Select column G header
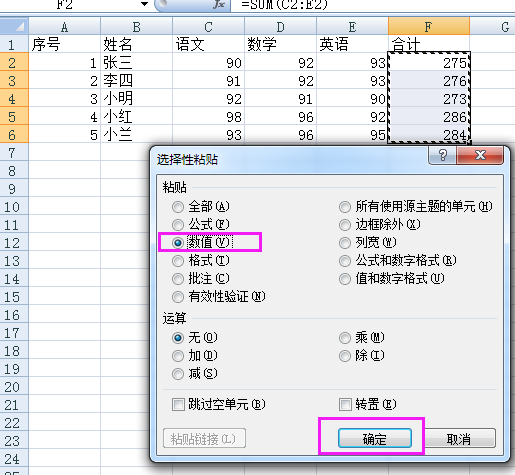Viewport: 515px width, 475px height. tap(492, 26)
